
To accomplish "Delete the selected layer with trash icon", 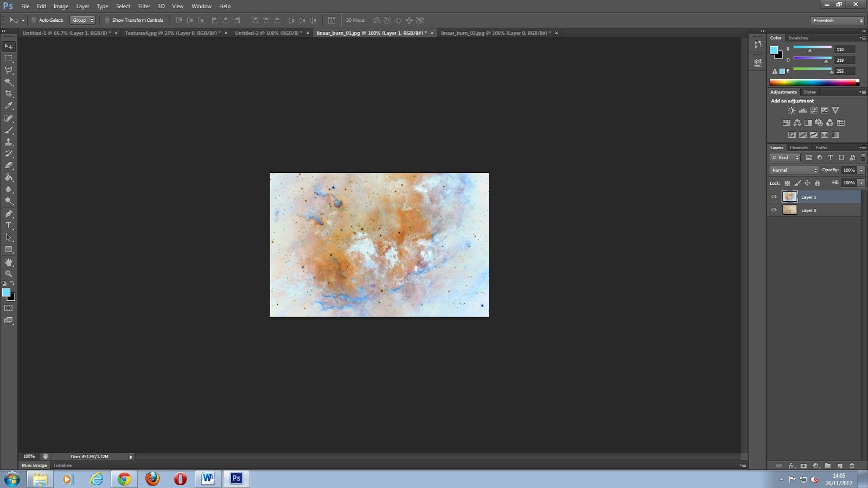I will coord(852,466).
